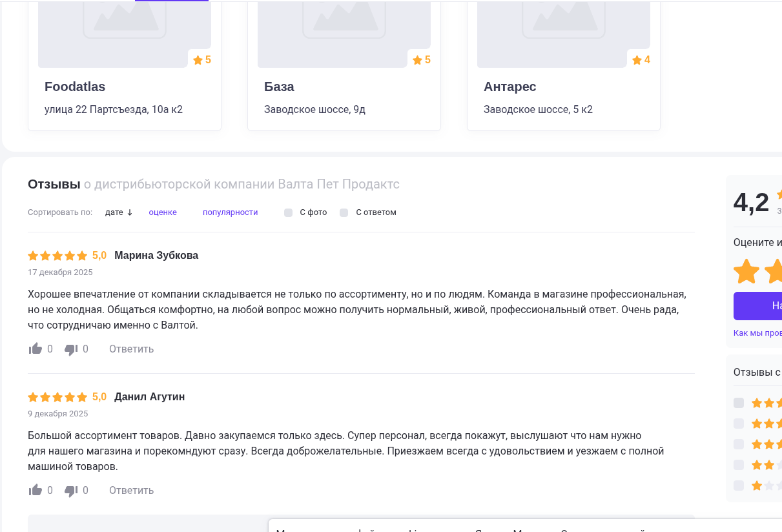Click the Как мы проверяем link

coord(757,333)
